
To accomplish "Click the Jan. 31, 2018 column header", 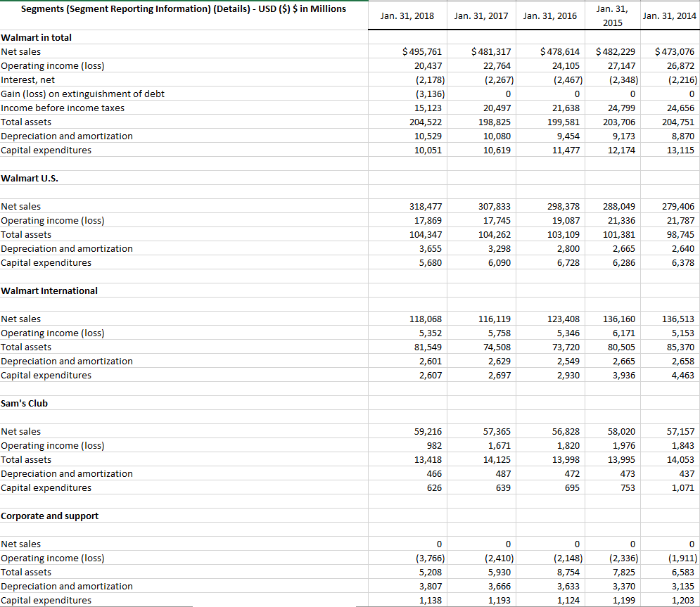I will pos(407,15).
